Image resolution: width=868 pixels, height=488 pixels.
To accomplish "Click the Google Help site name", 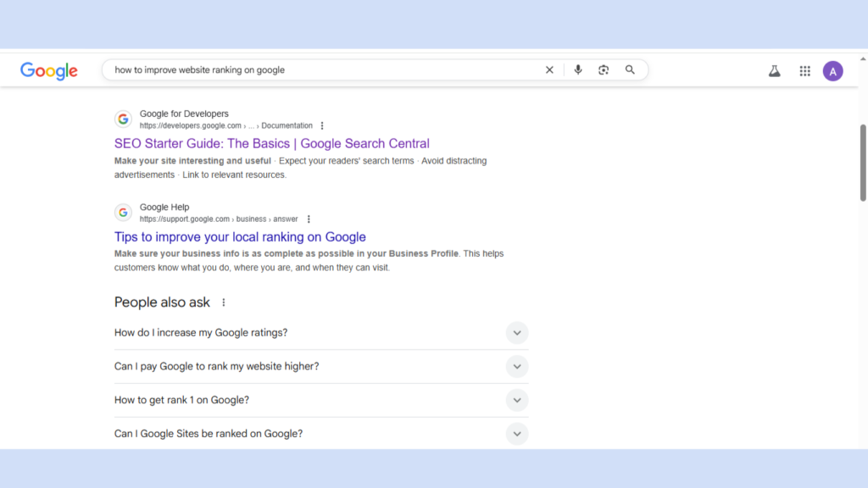I will pos(164,207).
